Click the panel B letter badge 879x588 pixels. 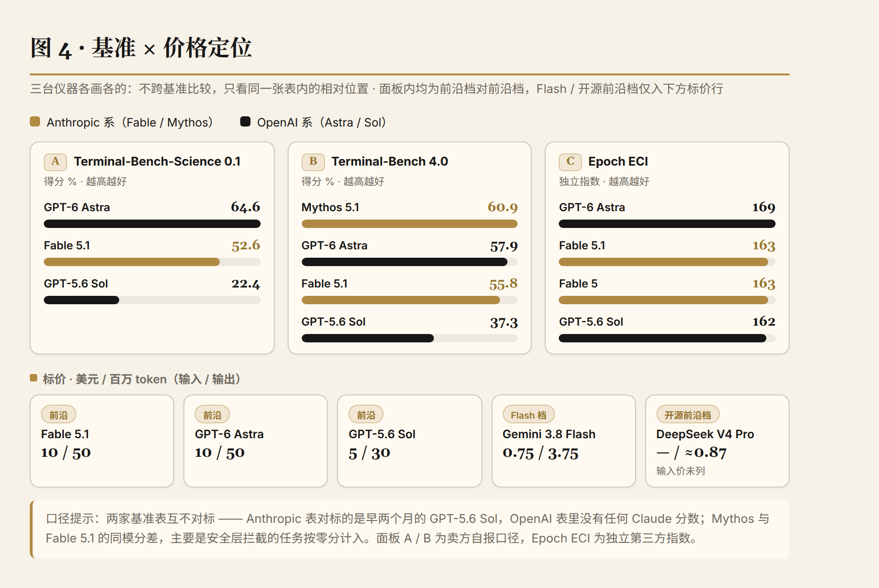coord(313,162)
